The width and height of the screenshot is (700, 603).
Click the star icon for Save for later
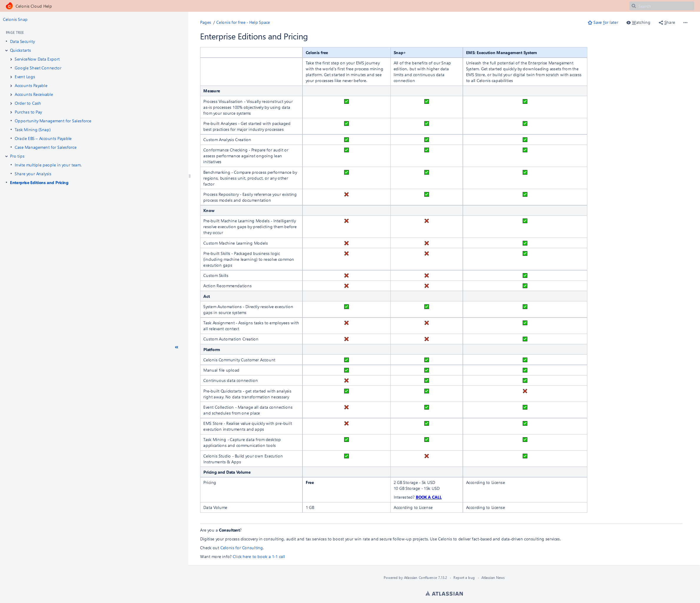pos(590,23)
